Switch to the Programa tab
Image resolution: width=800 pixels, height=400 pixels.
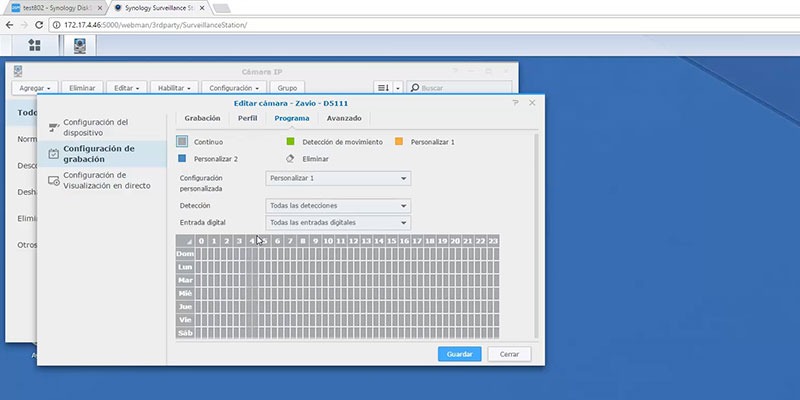pos(292,118)
